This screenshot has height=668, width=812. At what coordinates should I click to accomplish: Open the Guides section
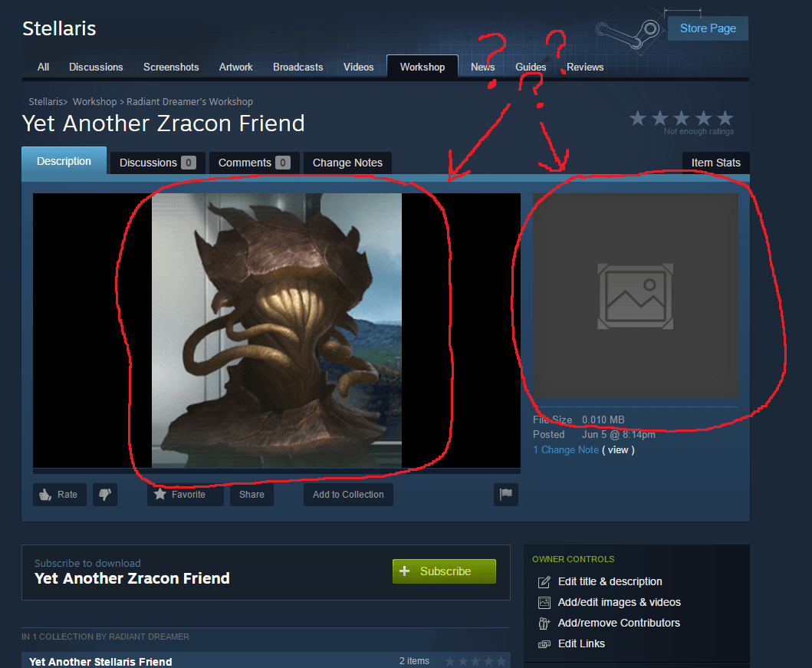tap(531, 67)
